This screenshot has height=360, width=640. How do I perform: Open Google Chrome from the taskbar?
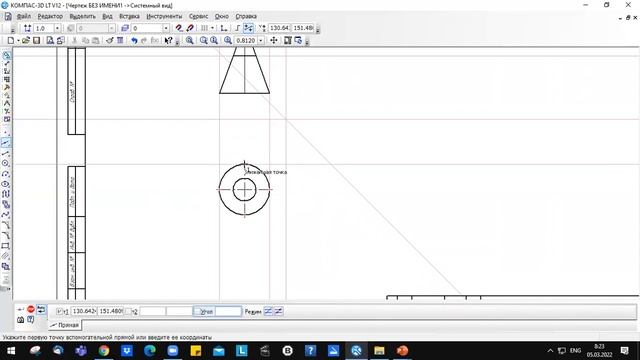[104, 351]
